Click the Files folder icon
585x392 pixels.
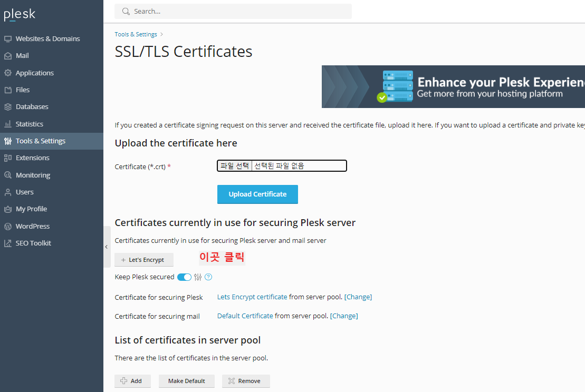point(8,90)
